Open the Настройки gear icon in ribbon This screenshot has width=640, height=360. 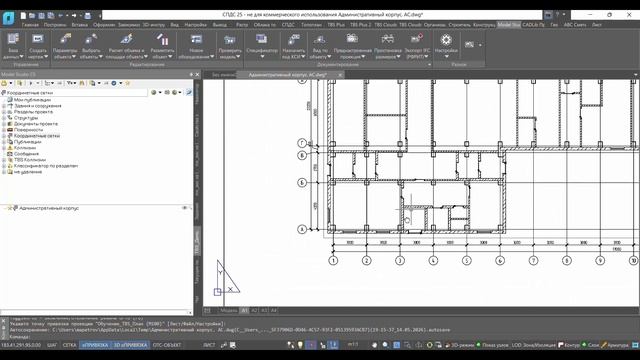pyautogui.click(x=446, y=40)
